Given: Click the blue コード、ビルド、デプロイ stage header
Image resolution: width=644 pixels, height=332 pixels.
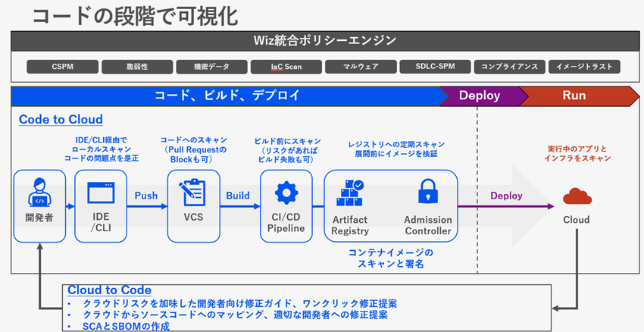Looking at the screenshot, I should (227, 96).
